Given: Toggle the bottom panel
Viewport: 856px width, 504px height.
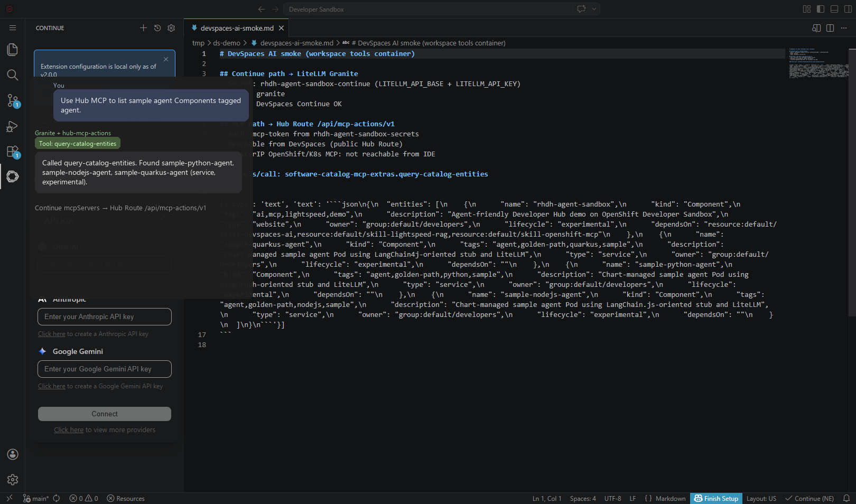Looking at the screenshot, I should (834, 9).
